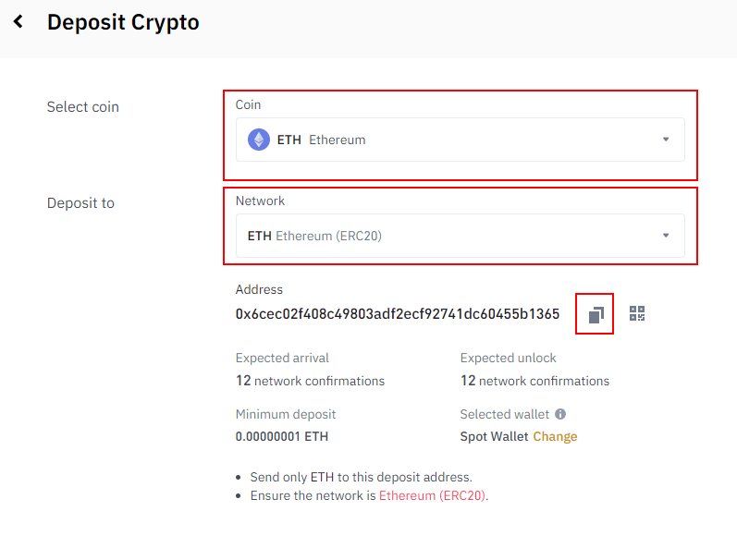Click the Expected arrival confirmations text
This screenshot has width=737, height=560.
click(310, 381)
